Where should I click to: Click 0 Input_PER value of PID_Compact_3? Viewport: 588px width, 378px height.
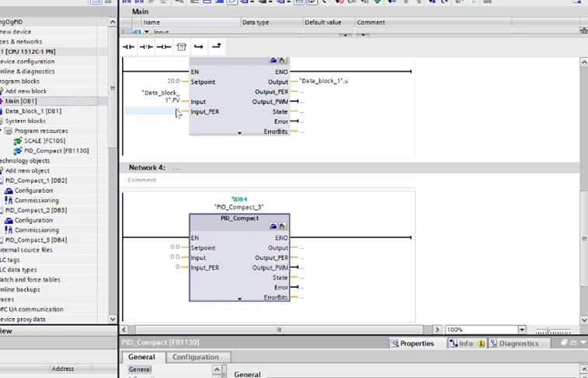(x=178, y=267)
